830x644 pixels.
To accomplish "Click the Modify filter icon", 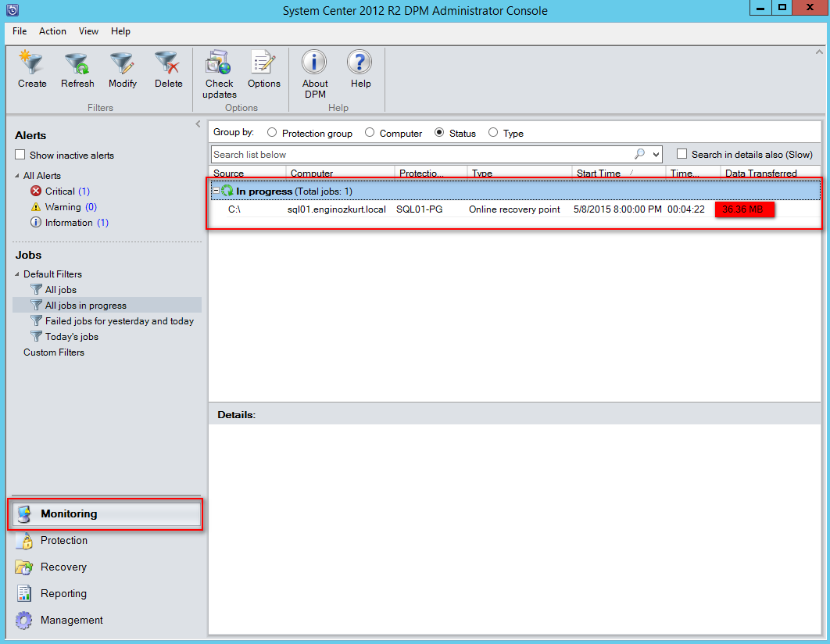I will tap(122, 63).
